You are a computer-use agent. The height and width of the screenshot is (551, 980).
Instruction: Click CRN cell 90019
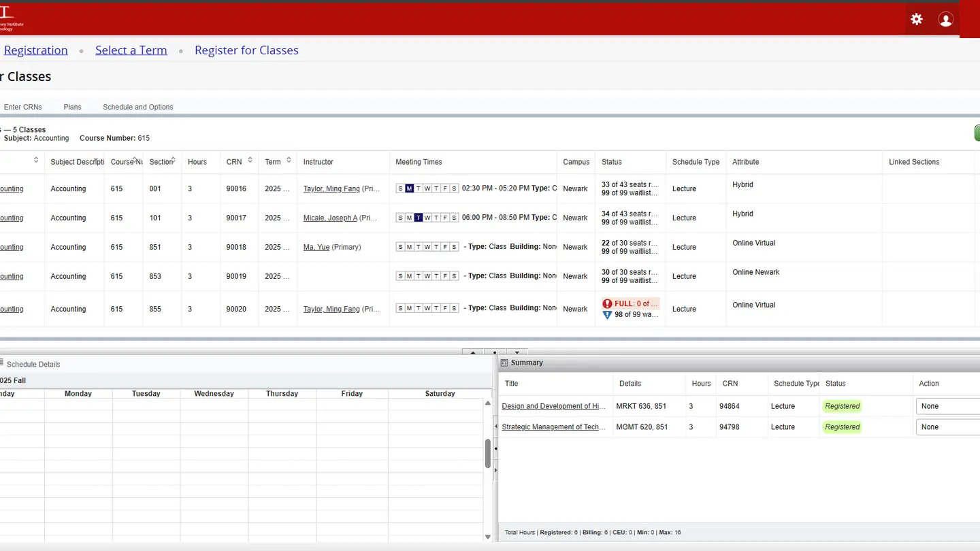[x=236, y=276]
